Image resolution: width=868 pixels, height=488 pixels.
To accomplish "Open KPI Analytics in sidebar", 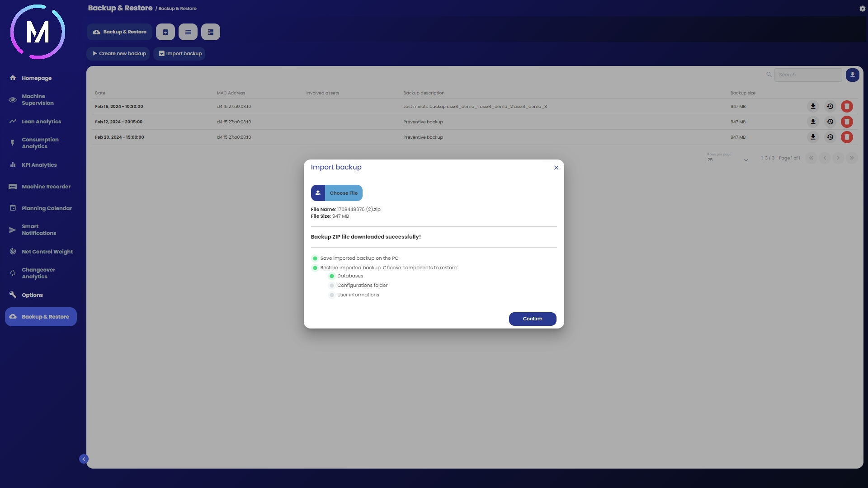I will tap(39, 165).
